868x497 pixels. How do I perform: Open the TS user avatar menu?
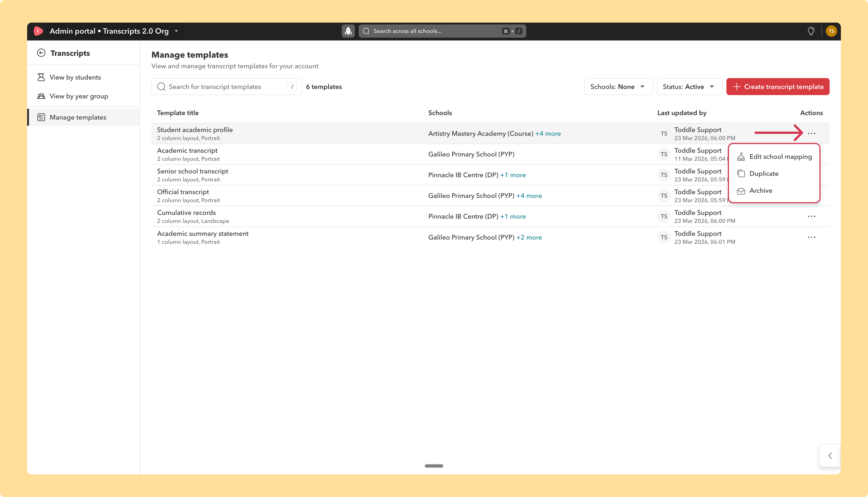point(831,31)
